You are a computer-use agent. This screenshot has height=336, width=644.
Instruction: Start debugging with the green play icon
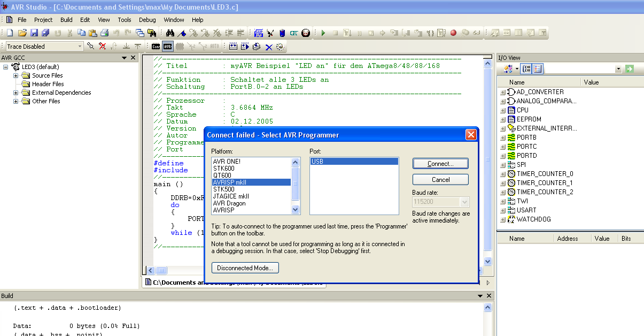coord(323,33)
